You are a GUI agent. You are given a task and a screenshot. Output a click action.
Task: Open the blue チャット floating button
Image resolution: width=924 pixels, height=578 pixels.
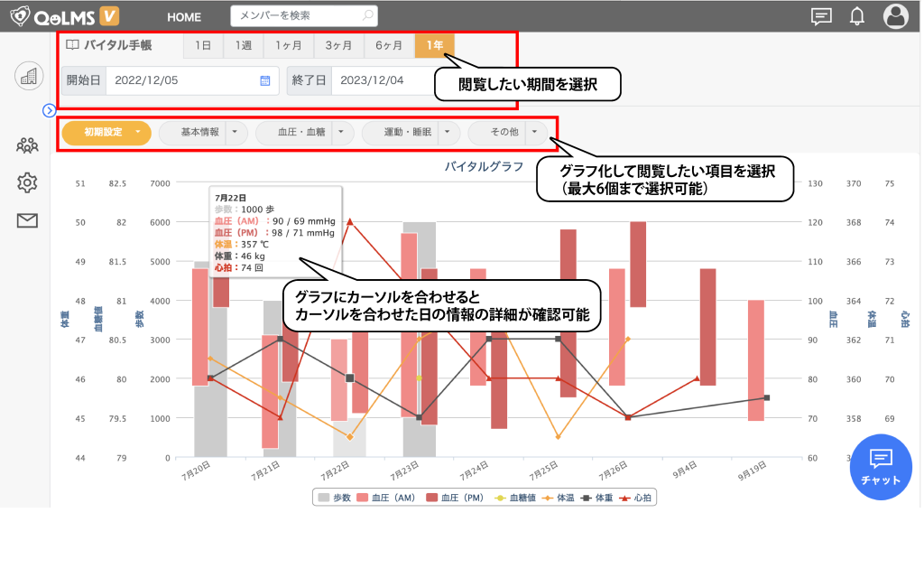pos(881,466)
